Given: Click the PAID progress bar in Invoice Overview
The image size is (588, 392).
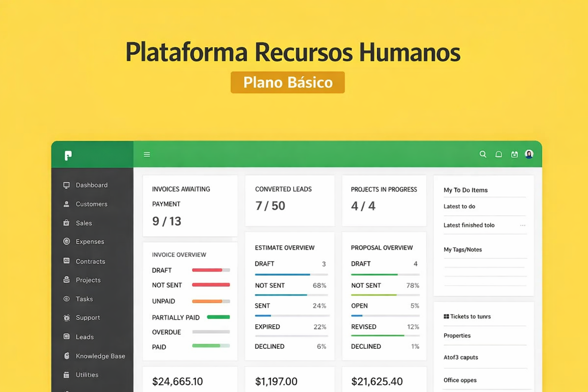Looking at the screenshot, I should [x=210, y=346].
